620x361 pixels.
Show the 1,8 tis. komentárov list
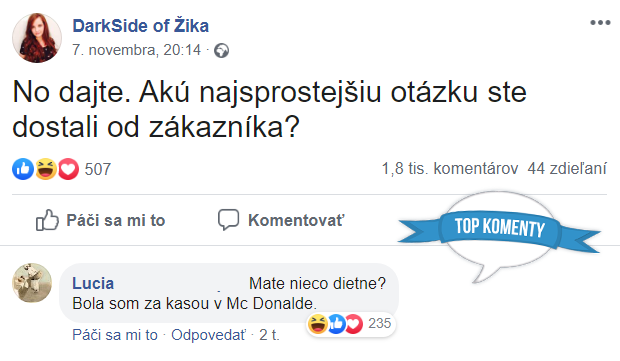[450, 169]
